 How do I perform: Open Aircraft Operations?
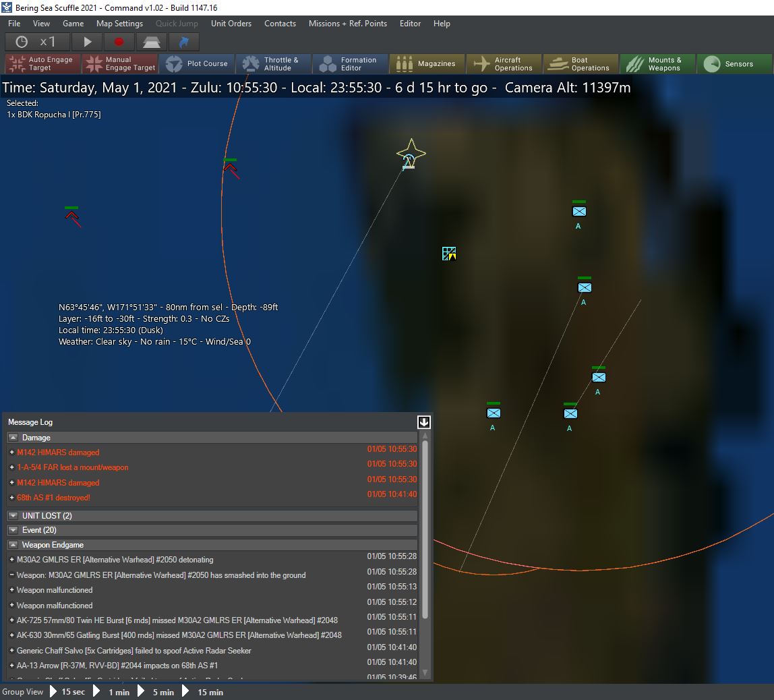coord(504,63)
